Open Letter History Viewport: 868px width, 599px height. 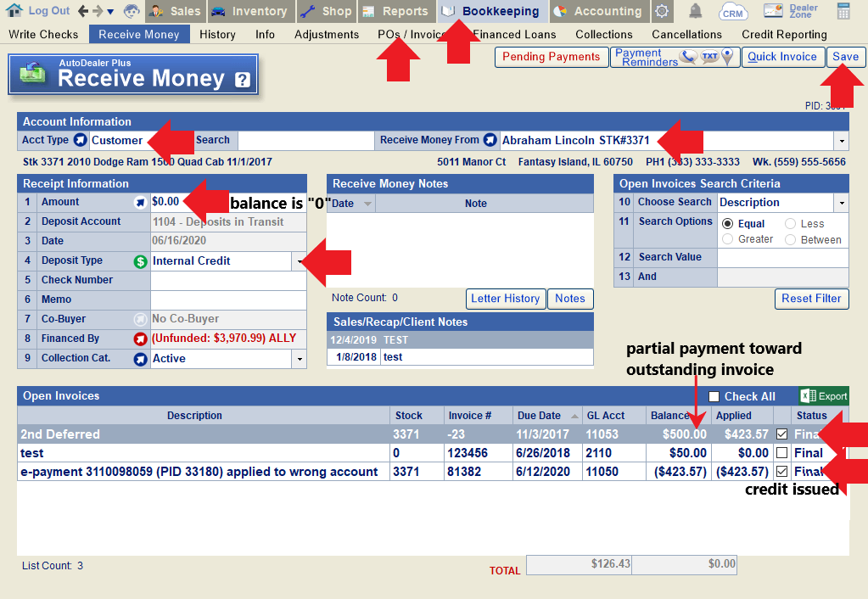(x=506, y=299)
